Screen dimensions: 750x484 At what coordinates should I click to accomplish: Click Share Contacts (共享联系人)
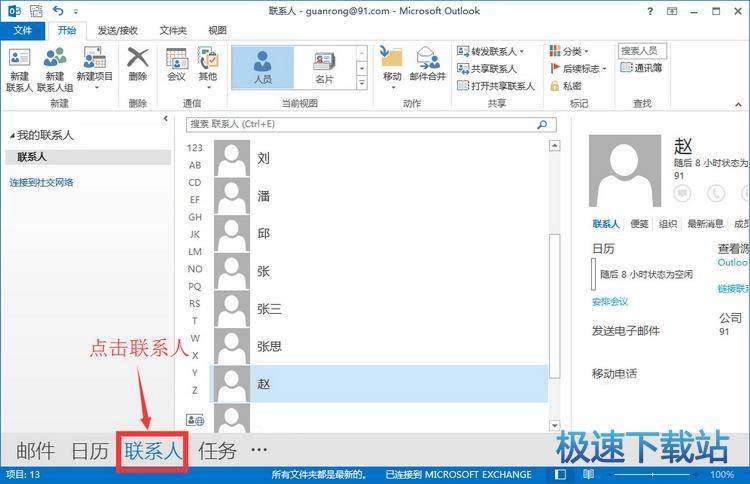[x=487, y=69]
